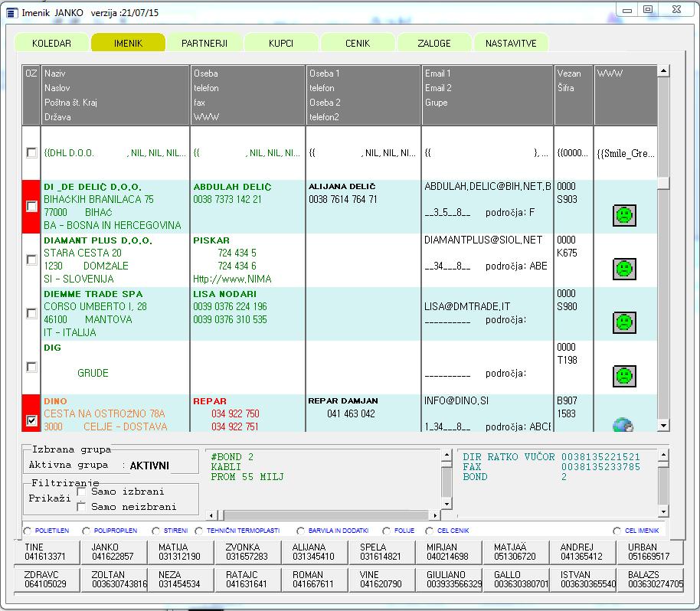Select the CEL IMENIK radio option

(617, 531)
